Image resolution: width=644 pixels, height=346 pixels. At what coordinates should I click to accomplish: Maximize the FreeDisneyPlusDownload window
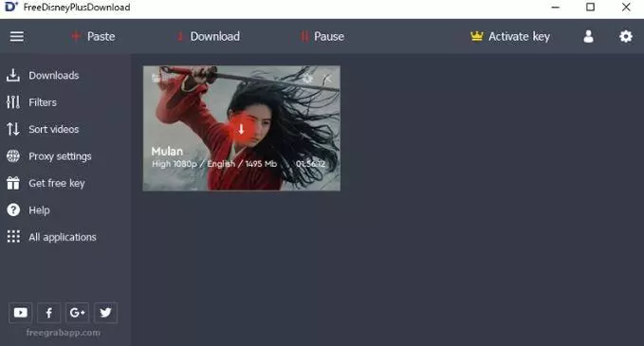(590, 7)
